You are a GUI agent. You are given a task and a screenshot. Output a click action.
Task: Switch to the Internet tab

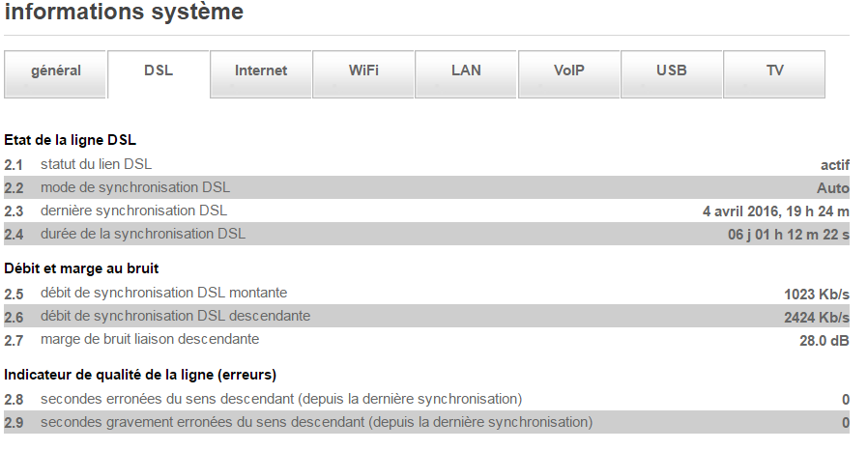[261, 70]
